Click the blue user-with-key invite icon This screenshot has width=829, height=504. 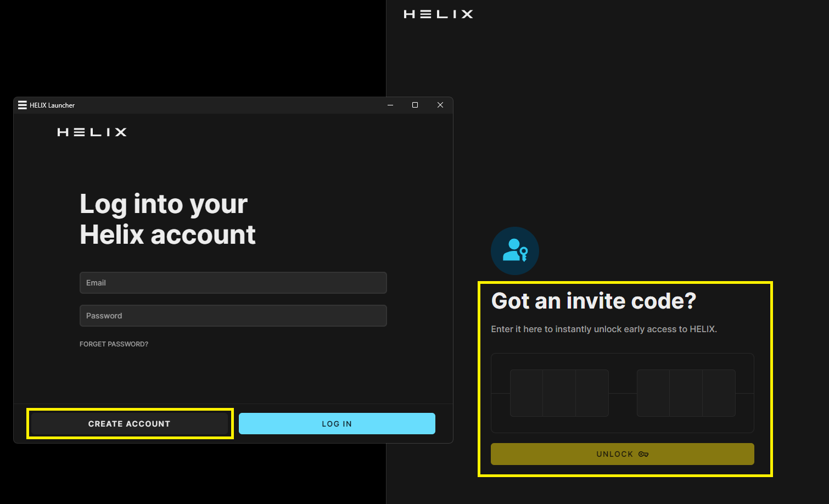[515, 251]
